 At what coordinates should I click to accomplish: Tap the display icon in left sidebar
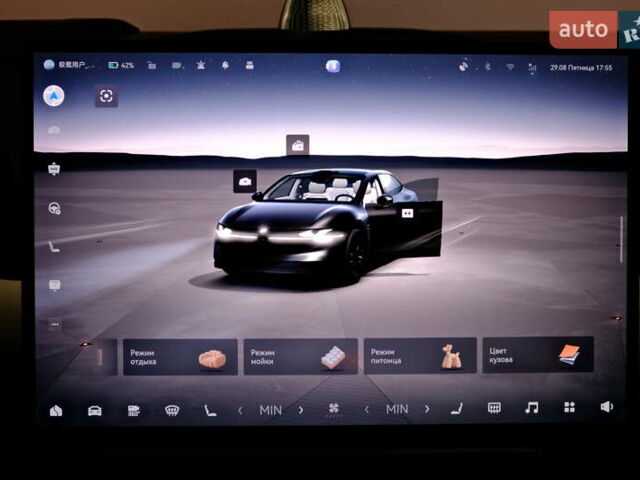click(x=55, y=285)
